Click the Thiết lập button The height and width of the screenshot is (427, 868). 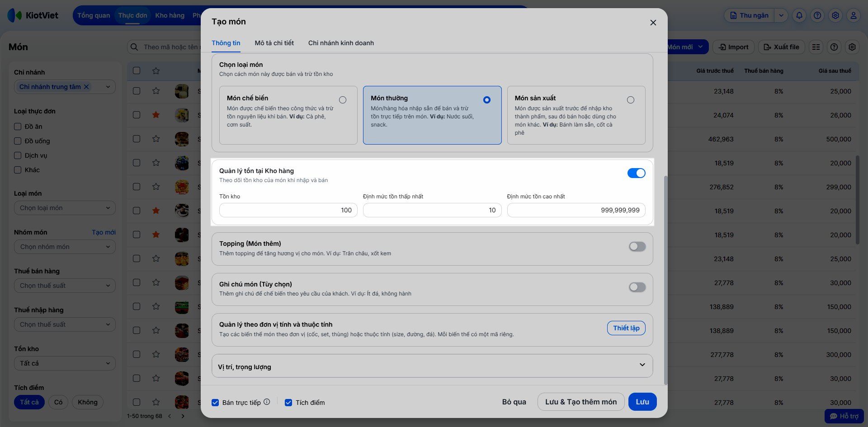pos(626,328)
